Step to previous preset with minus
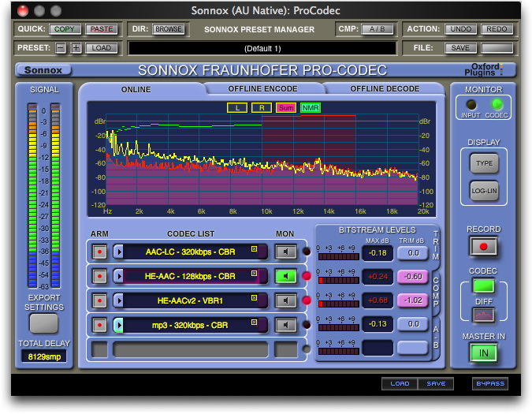Viewport: 532px width, 414px height. (x=61, y=48)
